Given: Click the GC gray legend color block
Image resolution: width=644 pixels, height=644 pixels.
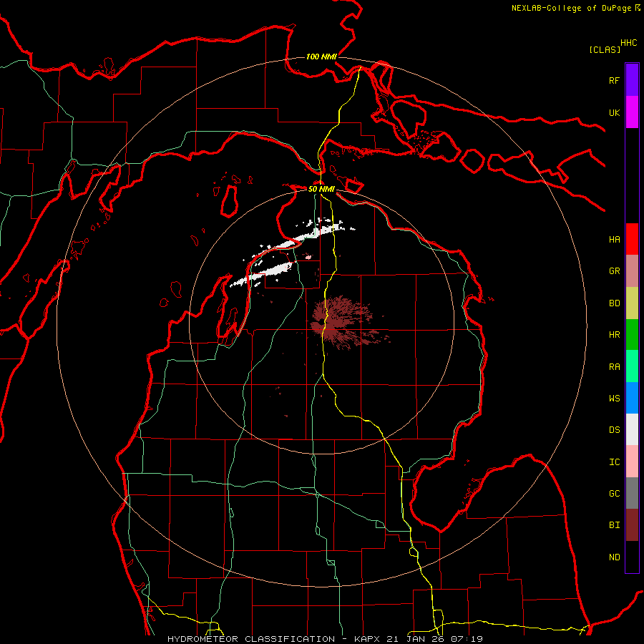Looking at the screenshot, I should pos(632,493).
